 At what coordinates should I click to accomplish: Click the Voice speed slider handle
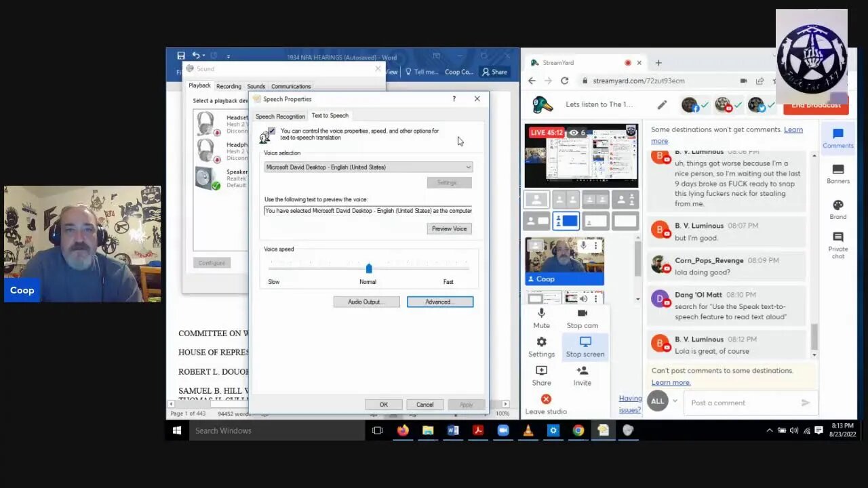(x=369, y=268)
